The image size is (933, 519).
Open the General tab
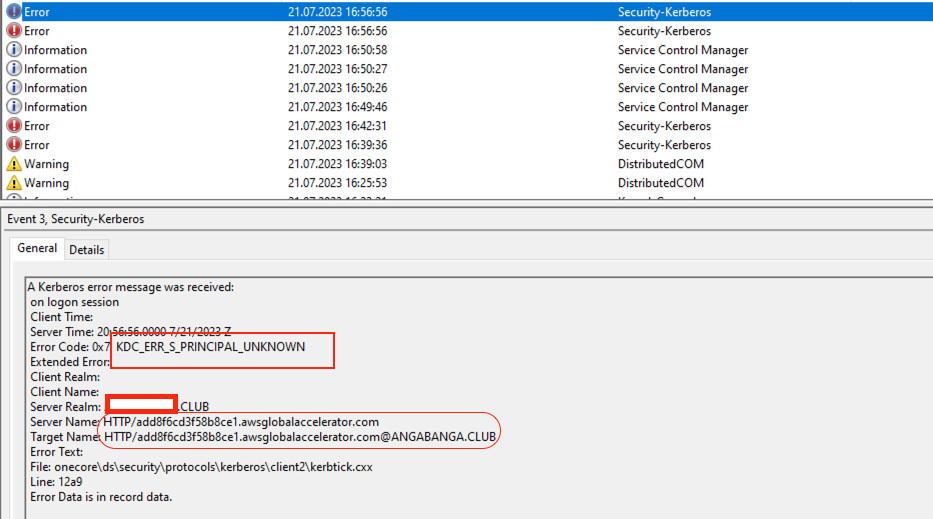pyautogui.click(x=37, y=249)
